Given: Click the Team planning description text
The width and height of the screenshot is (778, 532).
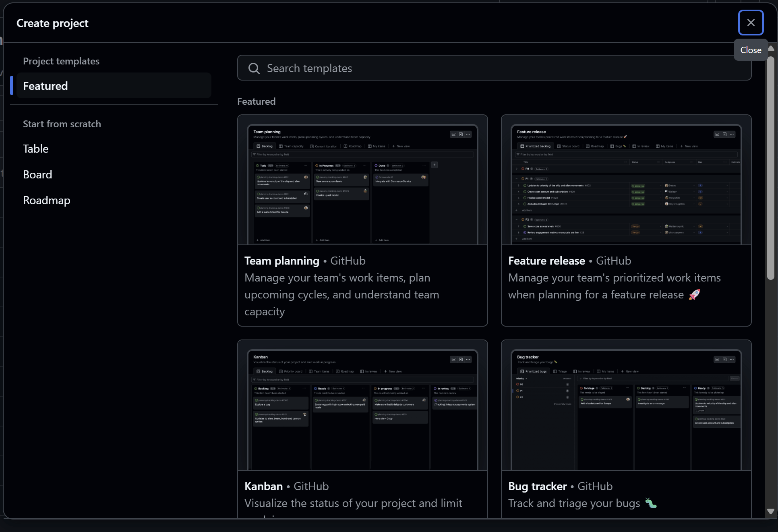Looking at the screenshot, I should coord(341,295).
